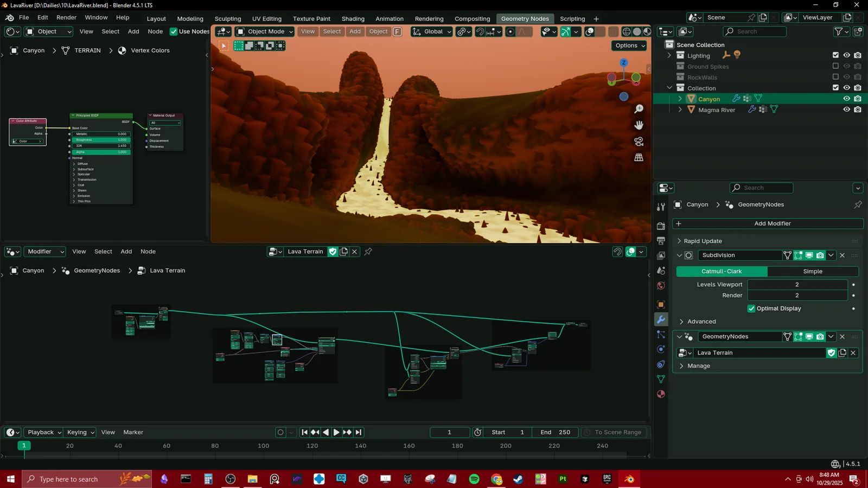Hide the Canyon object in the viewport
Viewport: 868px width, 488px height.
[847, 99]
